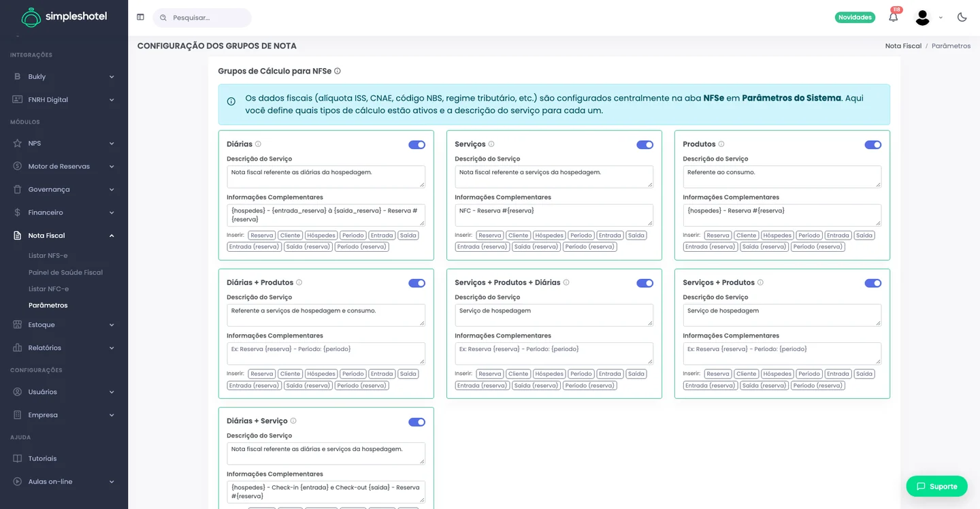Collapse the Nota Fiscal menu

(64, 235)
